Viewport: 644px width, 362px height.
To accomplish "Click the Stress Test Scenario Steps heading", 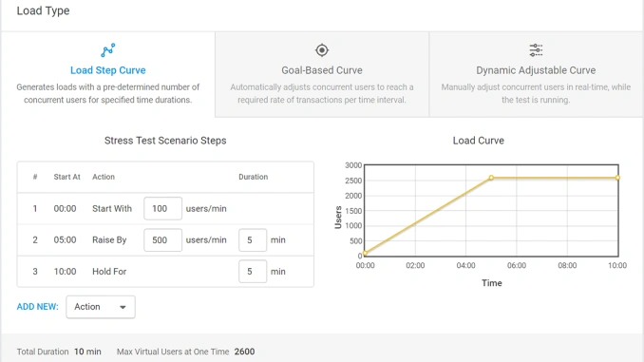I will coord(165,141).
